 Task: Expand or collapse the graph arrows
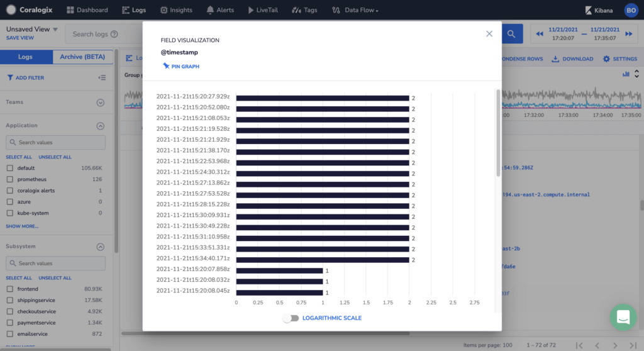636,74
